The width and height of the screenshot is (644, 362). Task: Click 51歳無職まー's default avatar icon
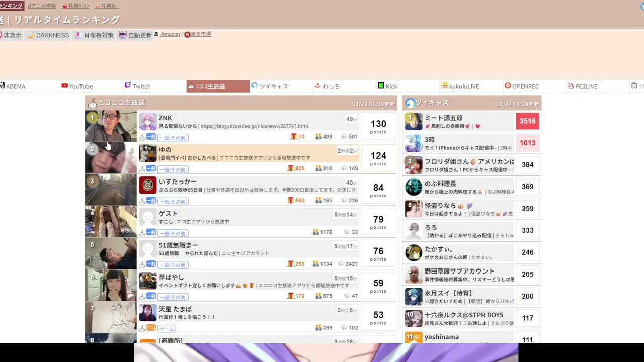[x=148, y=249]
